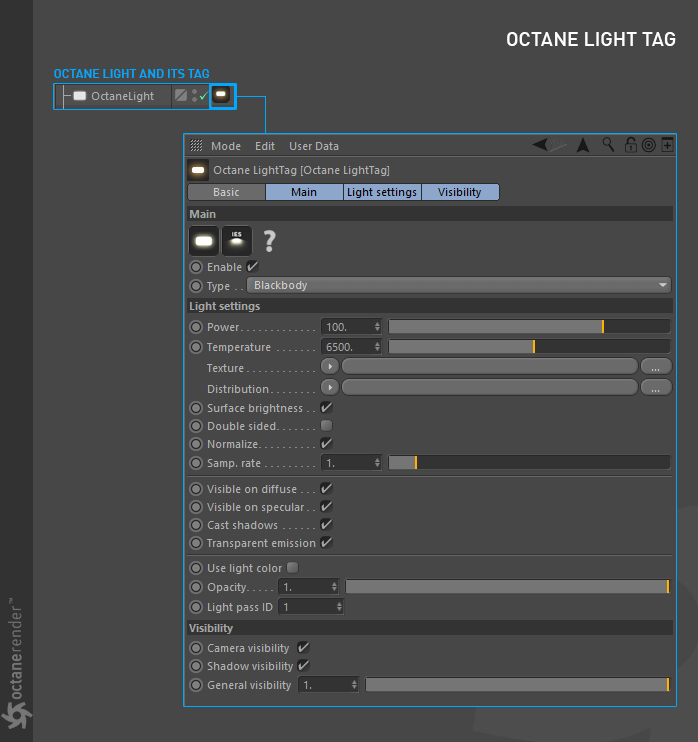Open the Edit menu
Viewport: 698px width, 742px height.
point(265,146)
